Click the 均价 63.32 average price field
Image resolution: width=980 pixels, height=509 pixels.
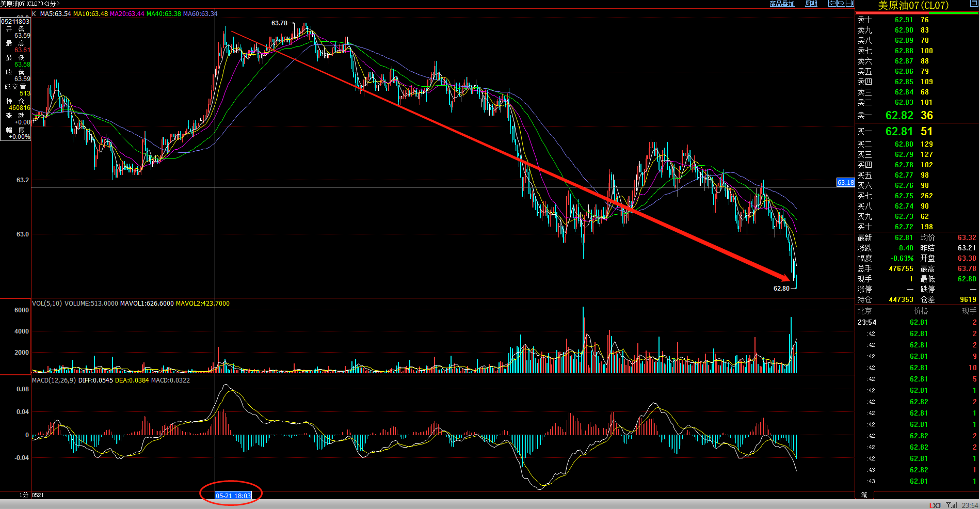coord(949,238)
